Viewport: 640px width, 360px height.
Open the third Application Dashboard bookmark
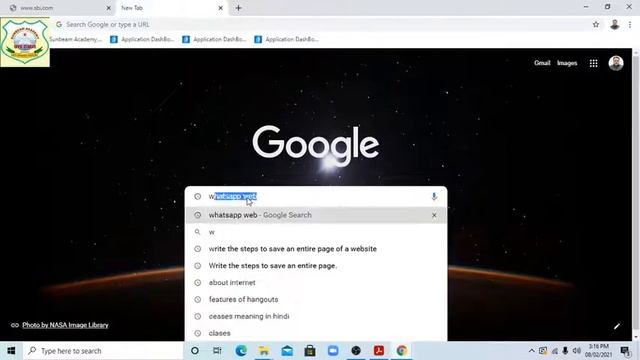coord(286,39)
